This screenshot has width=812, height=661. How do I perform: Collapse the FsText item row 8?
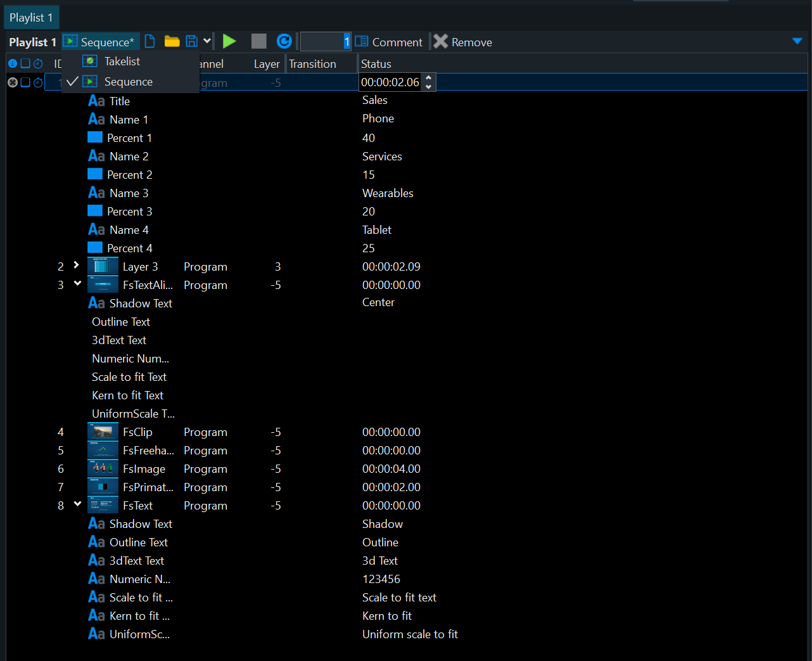[77, 504]
